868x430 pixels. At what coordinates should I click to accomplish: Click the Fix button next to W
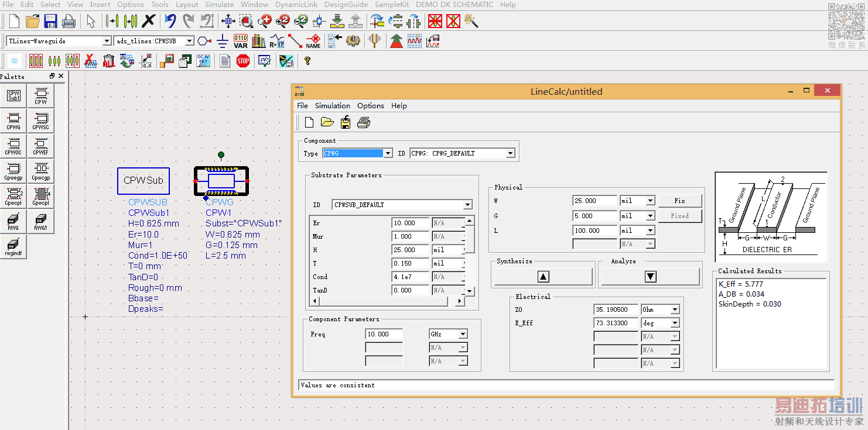pyautogui.click(x=679, y=201)
